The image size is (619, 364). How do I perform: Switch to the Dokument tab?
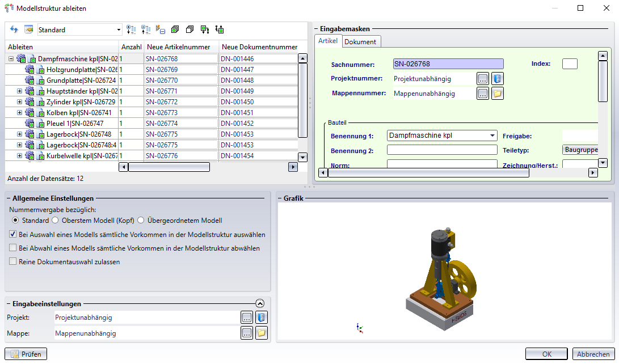360,42
